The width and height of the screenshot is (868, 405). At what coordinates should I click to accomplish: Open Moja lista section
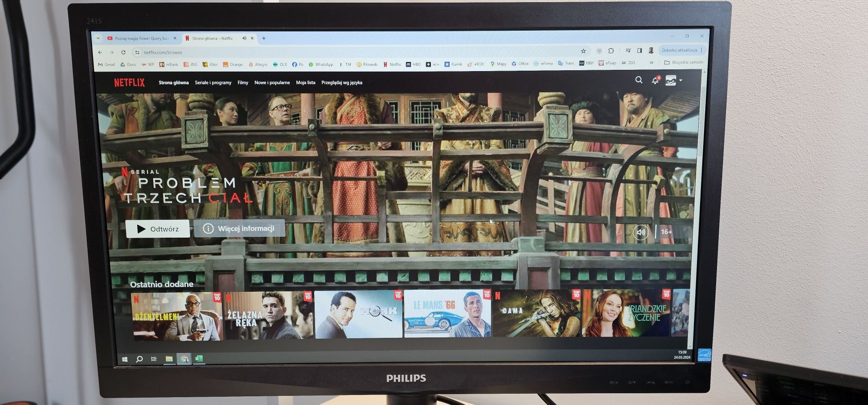click(x=306, y=82)
